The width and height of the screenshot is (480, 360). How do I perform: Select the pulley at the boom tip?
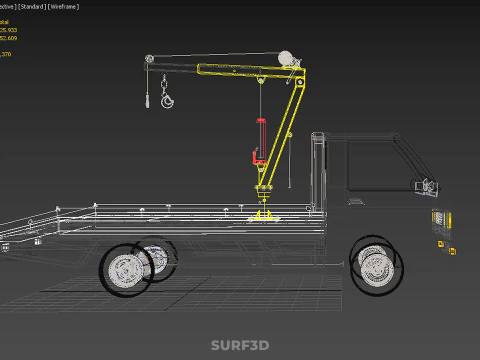pyautogui.click(x=149, y=59)
